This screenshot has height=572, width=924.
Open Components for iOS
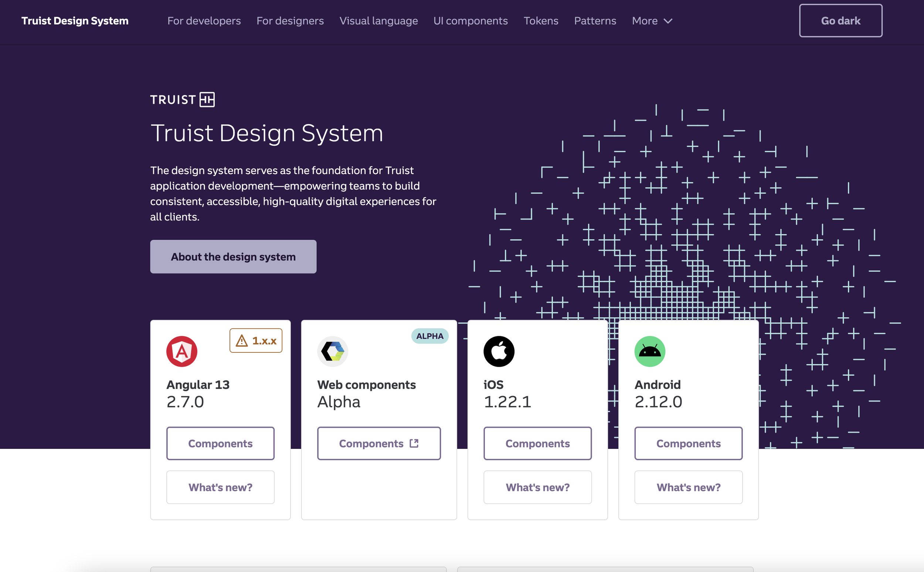538,443
